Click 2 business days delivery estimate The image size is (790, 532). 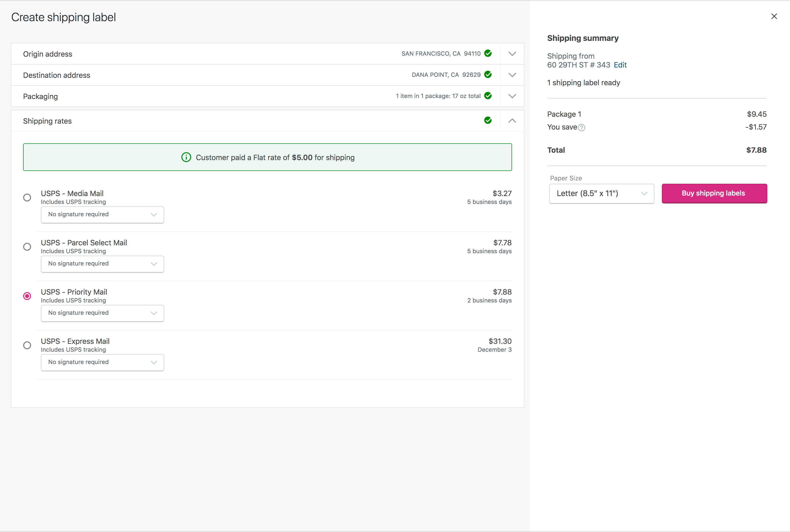tap(489, 300)
